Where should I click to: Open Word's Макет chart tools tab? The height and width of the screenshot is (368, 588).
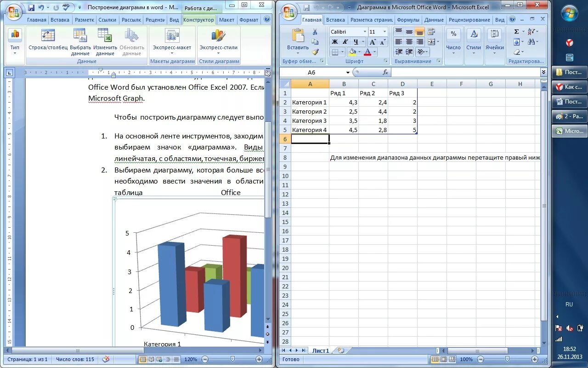pyautogui.click(x=226, y=20)
